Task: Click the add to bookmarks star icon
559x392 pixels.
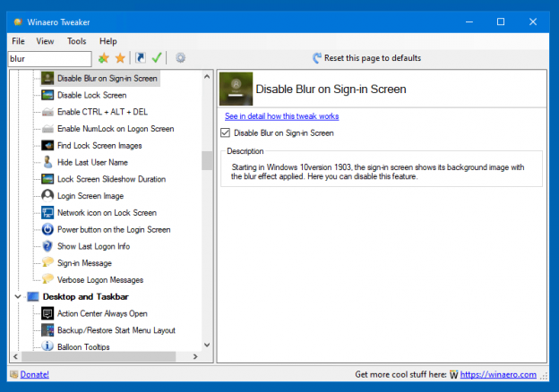Action: click(103, 58)
